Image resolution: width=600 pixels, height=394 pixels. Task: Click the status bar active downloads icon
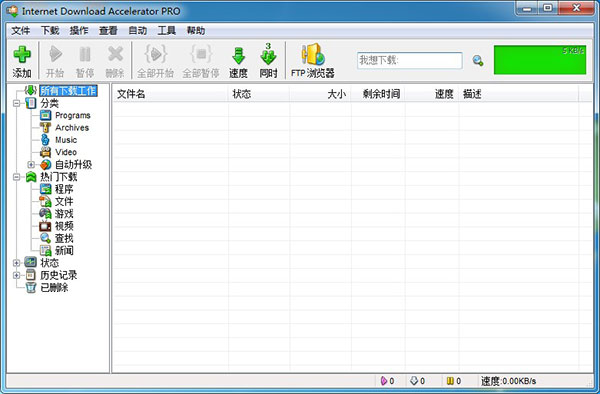[x=384, y=381]
